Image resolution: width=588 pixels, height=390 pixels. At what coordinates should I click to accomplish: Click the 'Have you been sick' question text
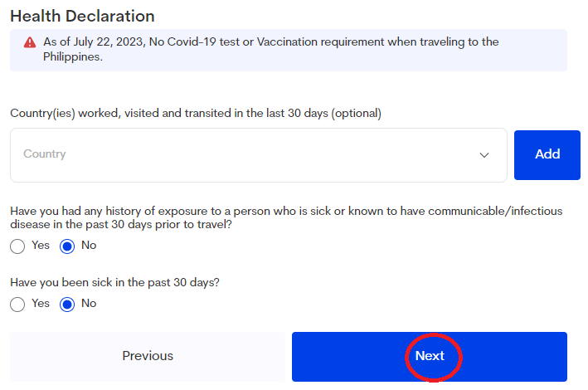[x=114, y=282]
